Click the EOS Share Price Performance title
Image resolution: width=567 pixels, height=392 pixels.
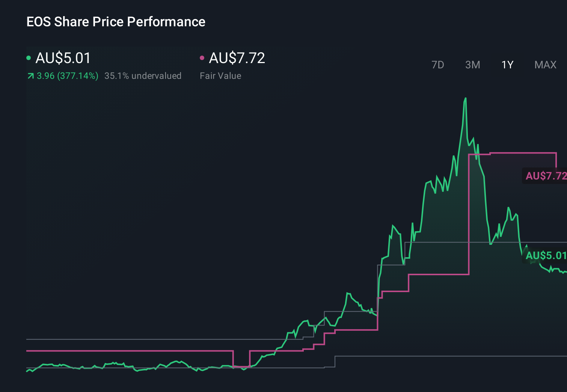[116, 22]
